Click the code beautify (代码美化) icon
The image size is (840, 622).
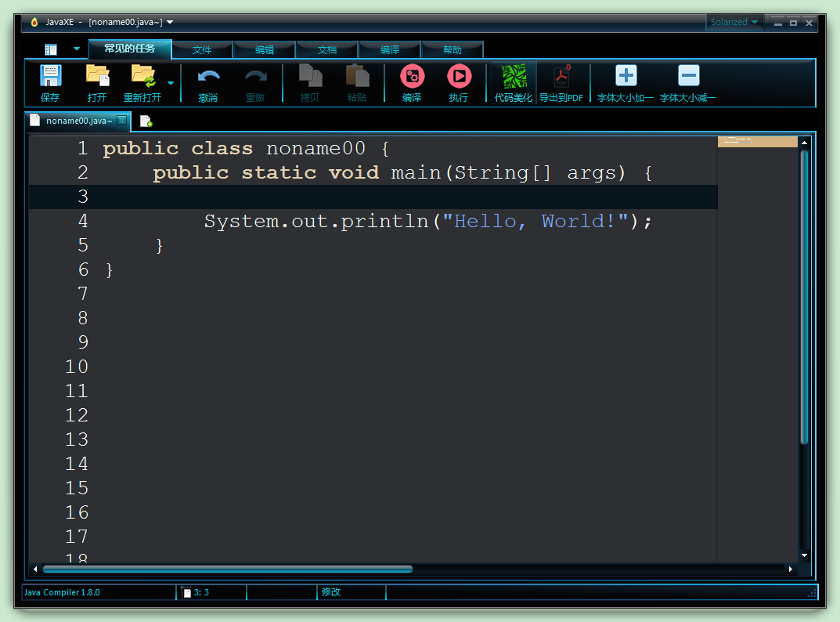[514, 77]
